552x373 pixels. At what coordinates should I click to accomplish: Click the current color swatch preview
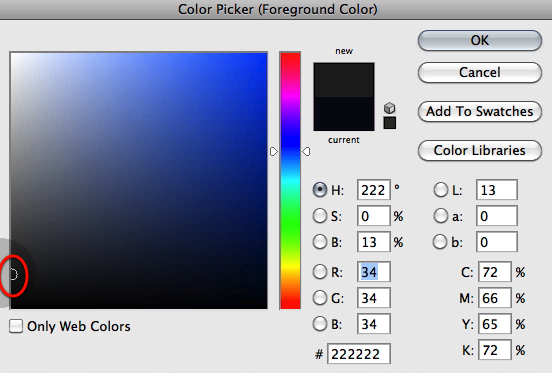tap(344, 114)
